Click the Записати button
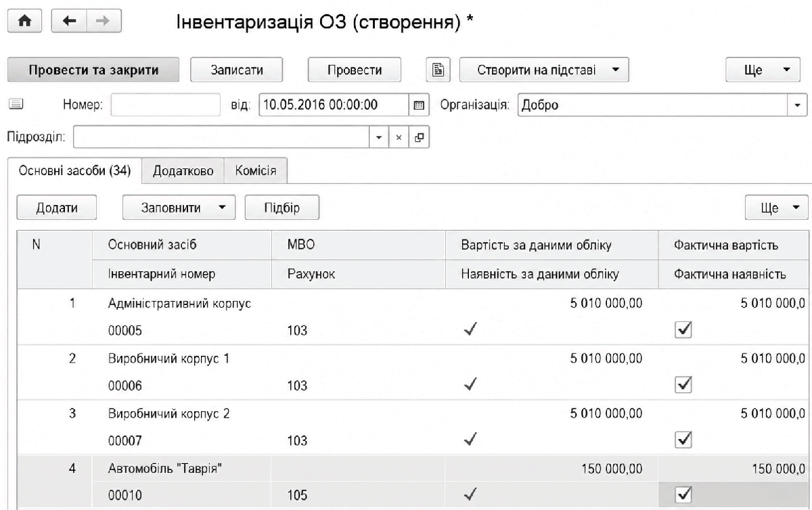Viewport: 812px width, 510px height. [x=237, y=70]
